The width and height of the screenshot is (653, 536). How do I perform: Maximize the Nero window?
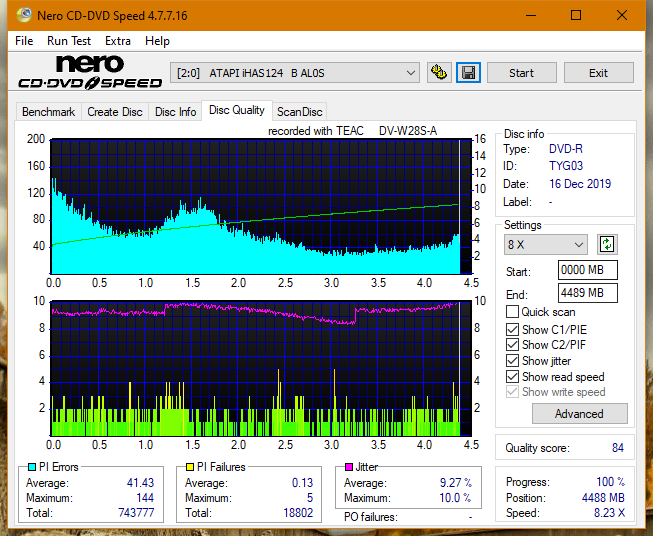pyautogui.click(x=576, y=15)
